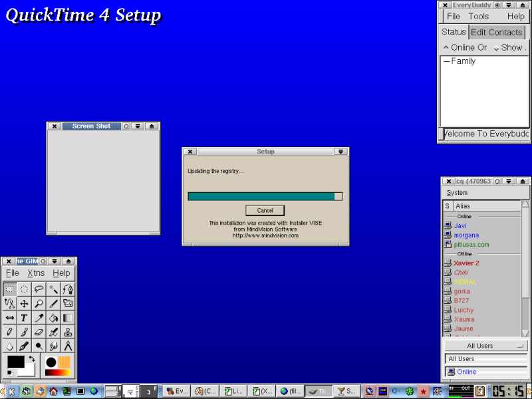Click Licq contact list scrollbar up arrow
The height and width of the screenshot is (399, 532).
click(x=525, y=203)
